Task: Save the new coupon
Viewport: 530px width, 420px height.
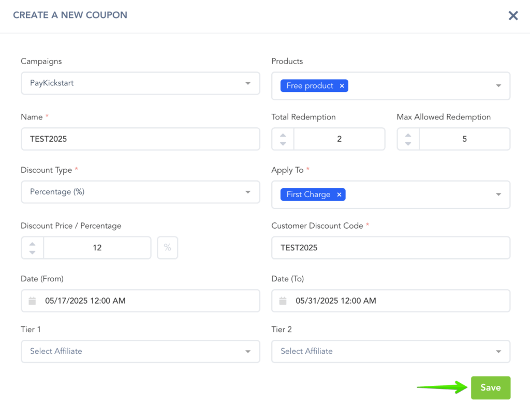Action: (x=490, y=388)
